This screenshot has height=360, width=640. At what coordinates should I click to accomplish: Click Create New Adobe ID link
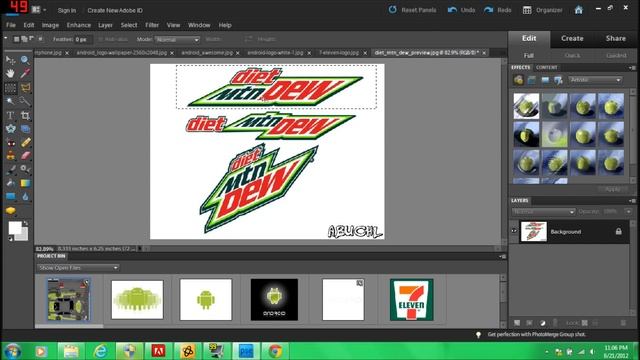(x=115, y=10)
